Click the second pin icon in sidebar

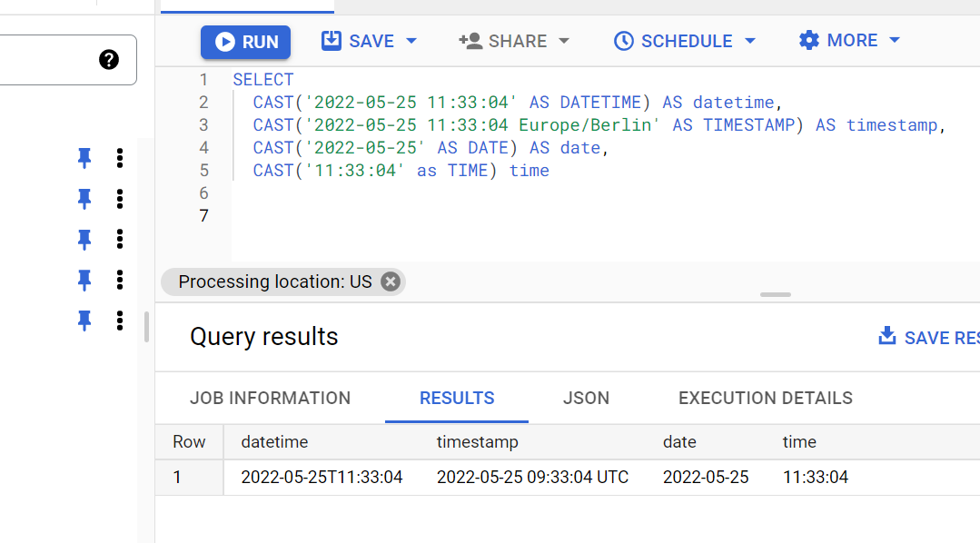point(84,199)
